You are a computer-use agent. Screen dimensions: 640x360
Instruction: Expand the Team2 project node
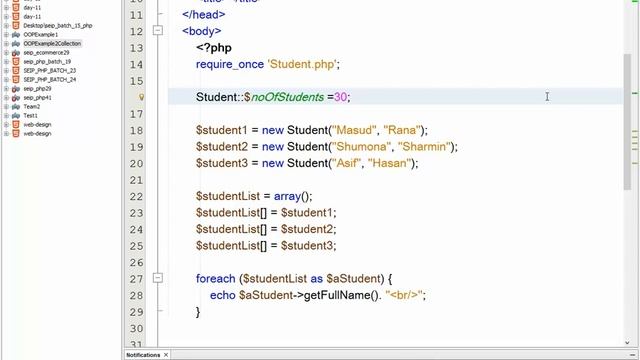pyautogui.click(x=6, y=107)
